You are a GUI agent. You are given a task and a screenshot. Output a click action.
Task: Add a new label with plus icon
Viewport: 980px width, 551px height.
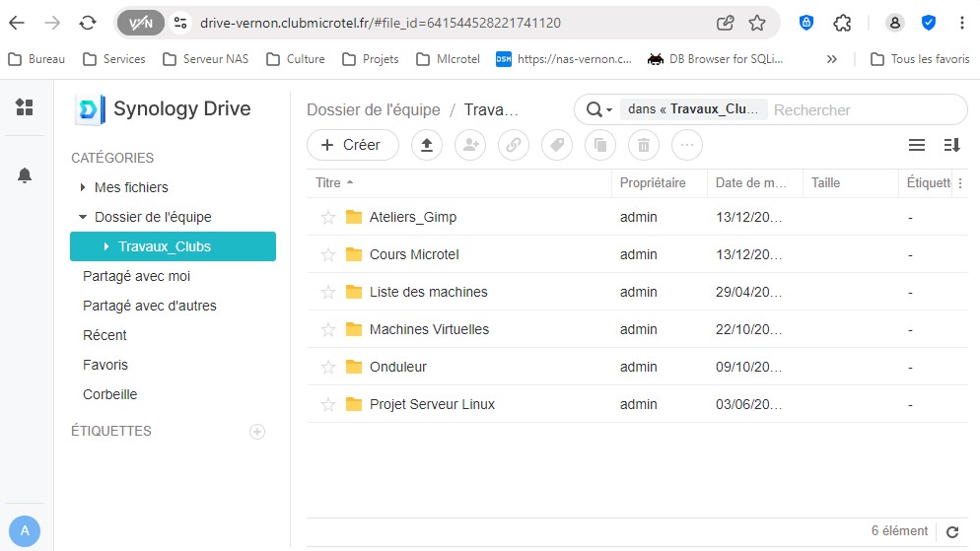tap(257, 432)
